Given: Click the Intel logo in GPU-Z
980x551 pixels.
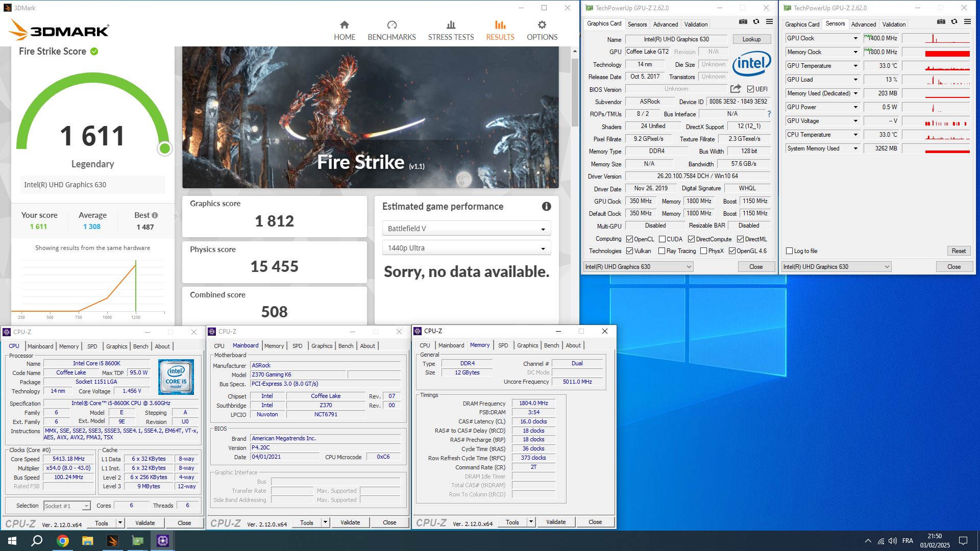Looking at the screenshot, I should [751, 64].
